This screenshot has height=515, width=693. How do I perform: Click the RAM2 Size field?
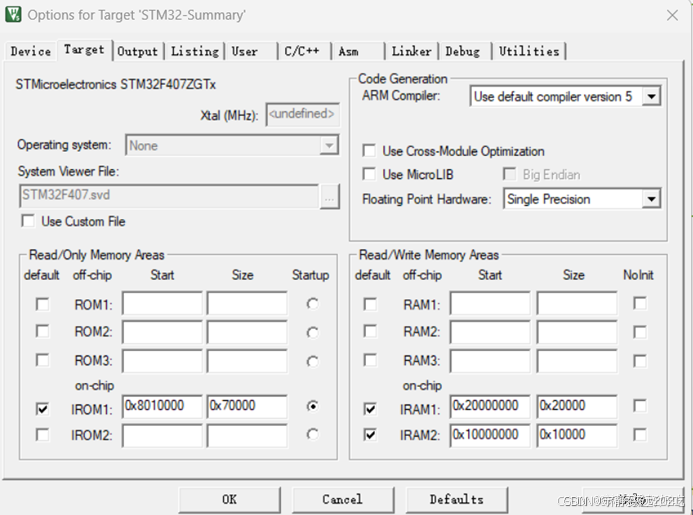point(577,332)
